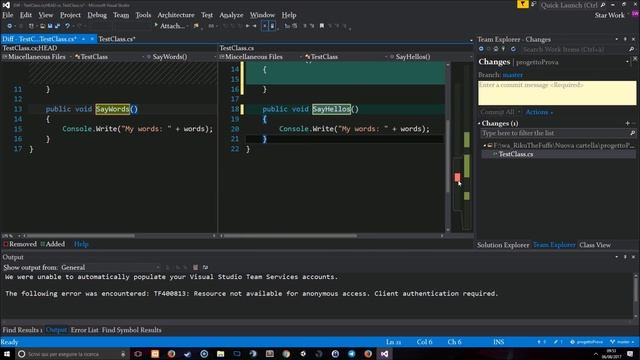
Task: Click the Help link below the diff
Action: [81, 244]
